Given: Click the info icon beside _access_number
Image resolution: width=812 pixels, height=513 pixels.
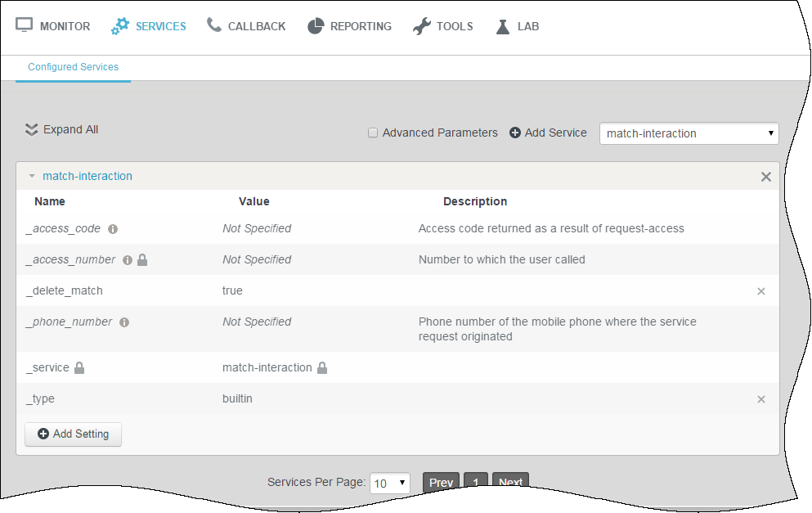Looking at the screenshot, I should coord(127,260).
